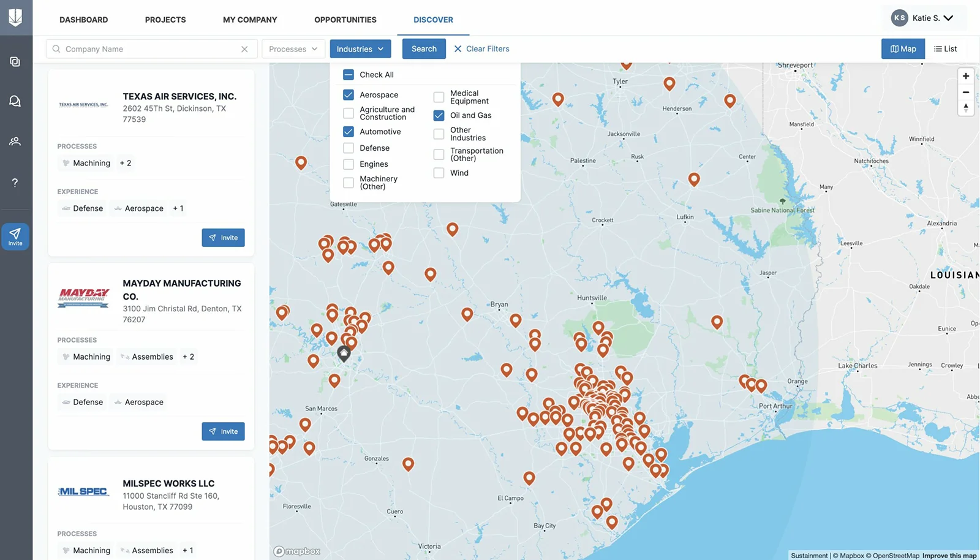This screenshot has width=980, height=560.
Task: Open Texas Air Services, Inc. company title
Action: pyautogui.click(x=179, y=96)
